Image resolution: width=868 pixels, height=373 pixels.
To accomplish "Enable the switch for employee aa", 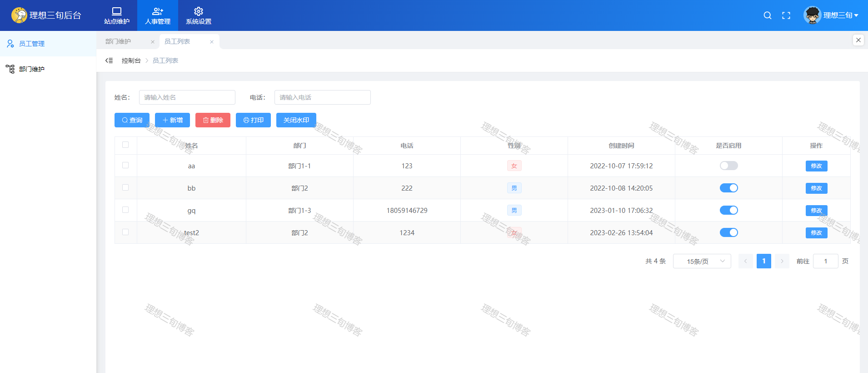I will coord(728,166).
